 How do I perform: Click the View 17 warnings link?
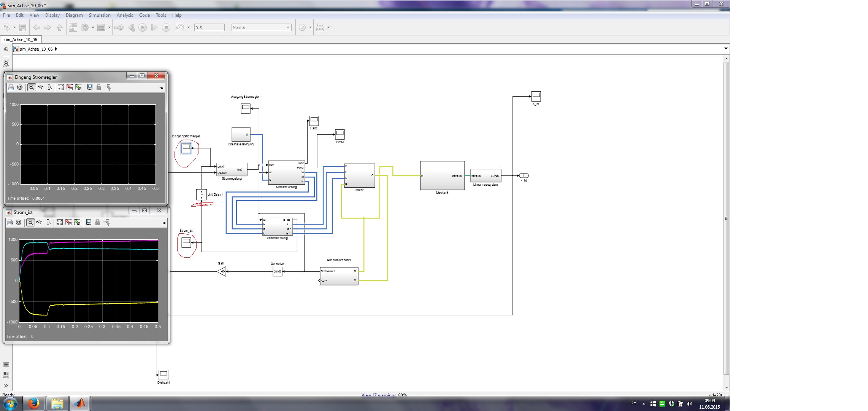coord(379,395)
